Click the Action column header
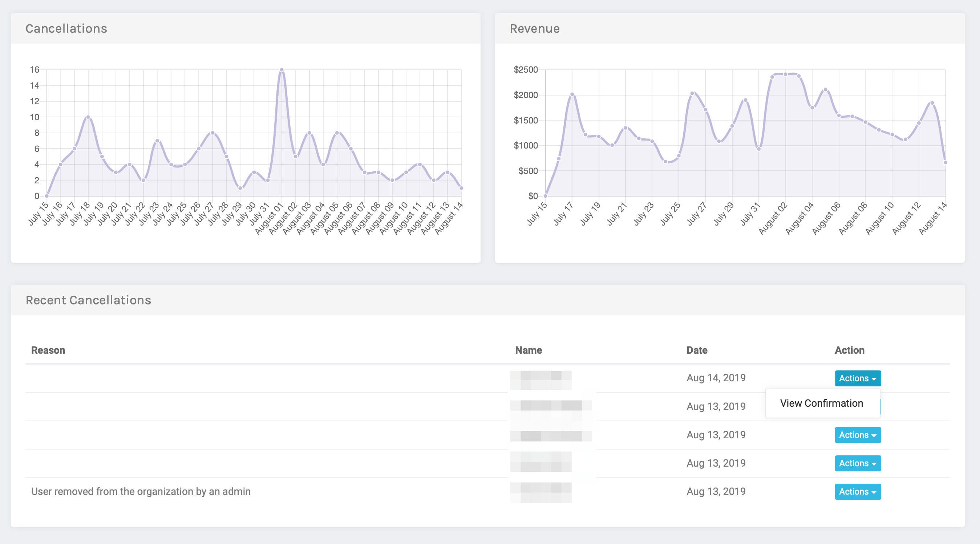The width and height of the screenshot is (980, 544). click(849, 350)
